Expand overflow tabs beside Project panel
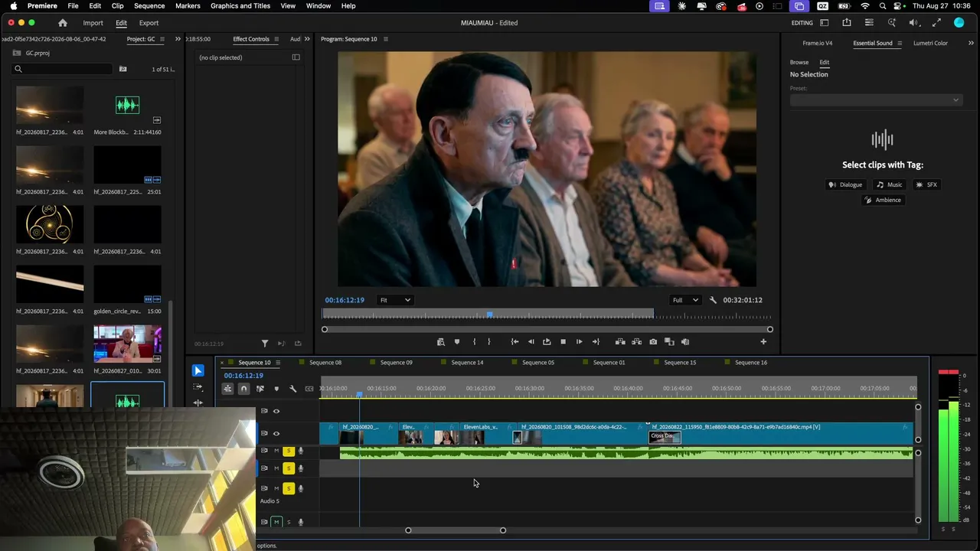The width and height of the screenshot is (980, 551). 178,39
